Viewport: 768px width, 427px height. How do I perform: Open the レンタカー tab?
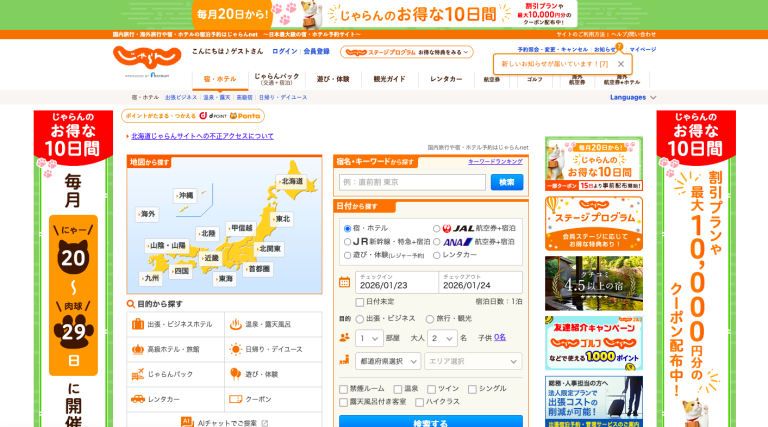point(446,79)
